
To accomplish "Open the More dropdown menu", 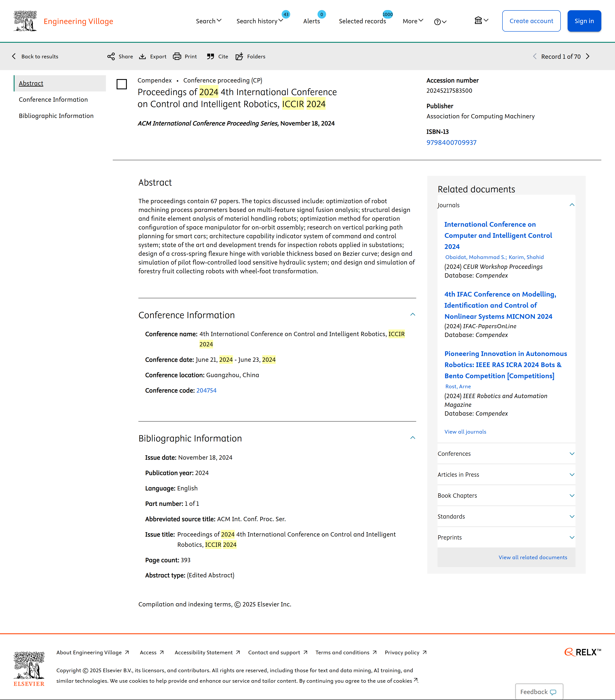I will pyautogui.click(x=413, y=21).
